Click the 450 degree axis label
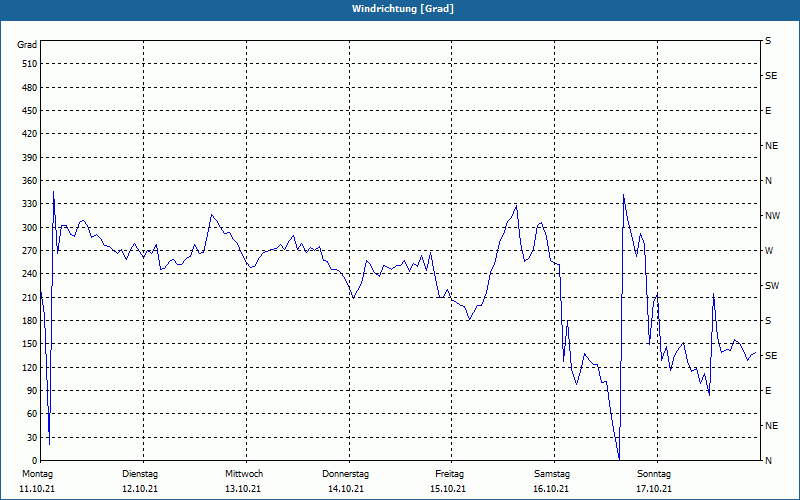 tap(29, 111)
